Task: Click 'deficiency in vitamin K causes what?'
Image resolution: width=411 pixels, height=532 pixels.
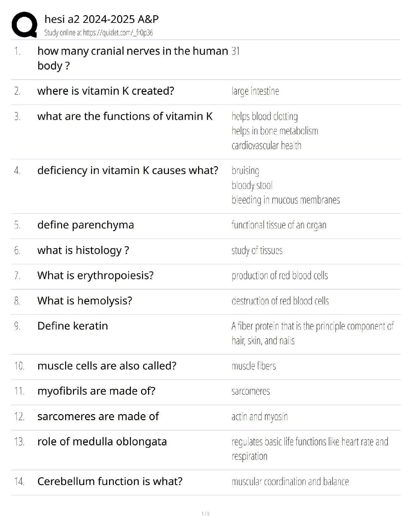Action: [x=128, y=171]
